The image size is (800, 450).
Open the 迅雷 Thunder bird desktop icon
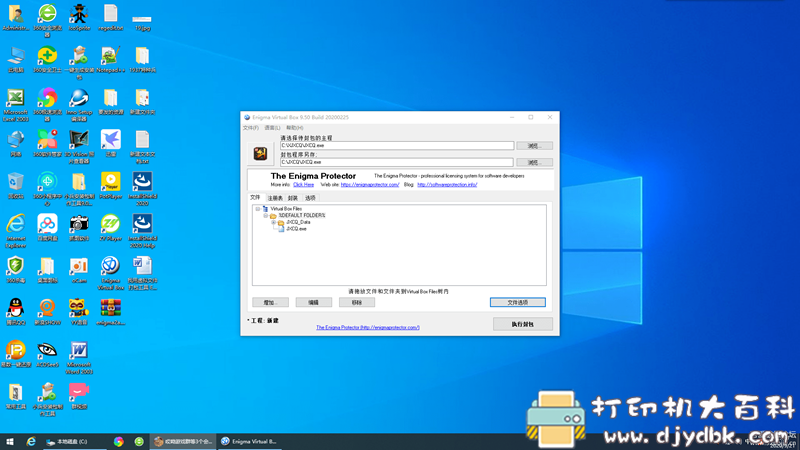coord(111,144)
